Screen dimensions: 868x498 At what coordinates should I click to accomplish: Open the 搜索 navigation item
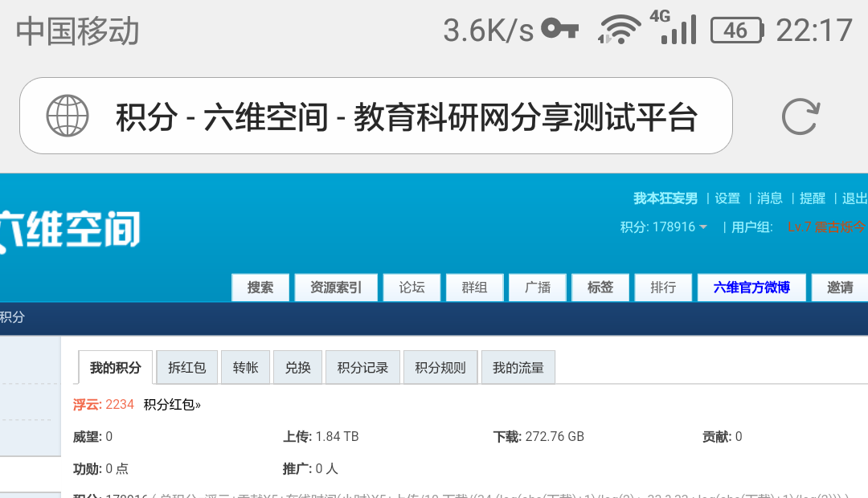(260, 288)
